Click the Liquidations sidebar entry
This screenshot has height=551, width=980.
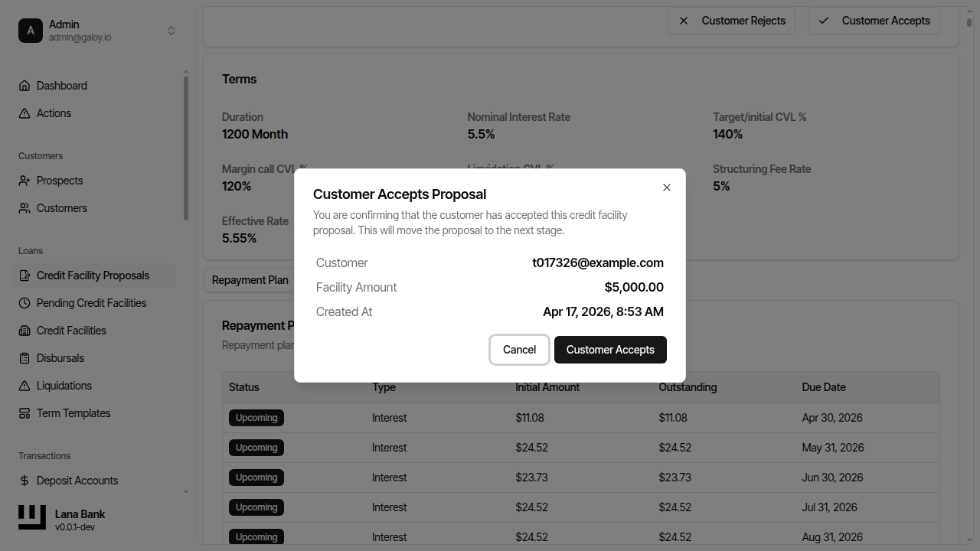[64, 385]
